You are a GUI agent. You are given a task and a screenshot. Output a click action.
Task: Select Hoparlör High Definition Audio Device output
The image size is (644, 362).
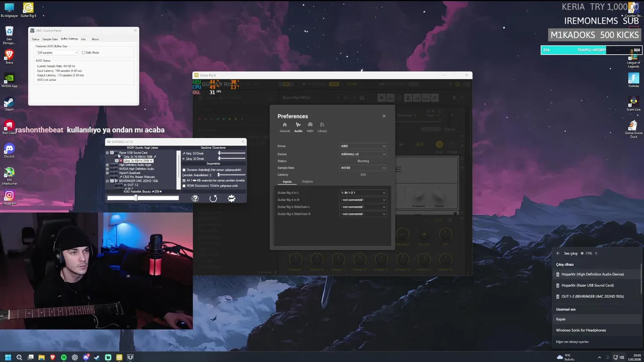click(598, 275)
